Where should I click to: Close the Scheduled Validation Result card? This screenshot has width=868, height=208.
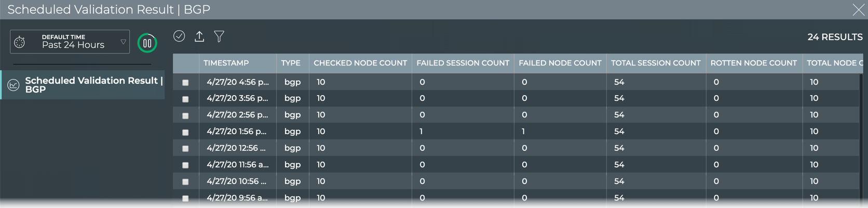pos(858,9)
